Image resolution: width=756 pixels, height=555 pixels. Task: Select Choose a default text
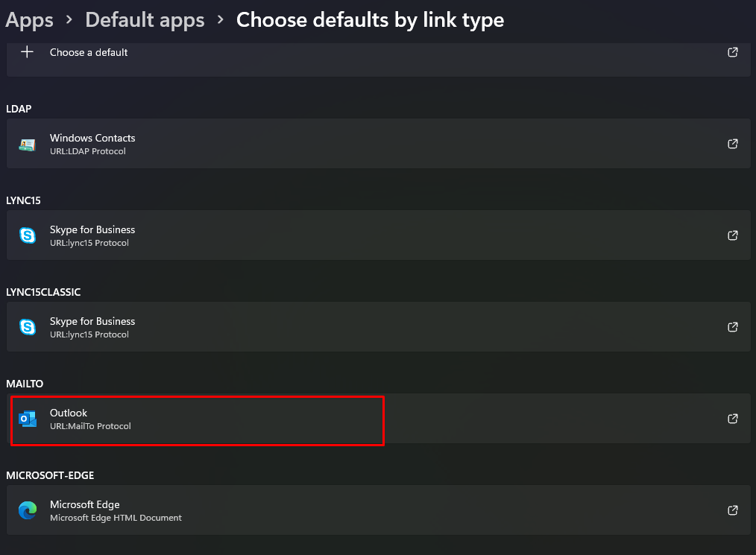[x=89, y=53]
